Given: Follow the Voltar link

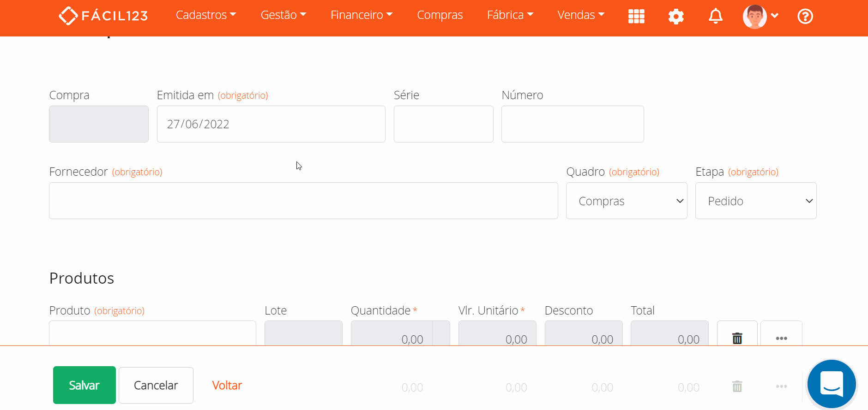Looking at the screenshot, I should point(227,386).
